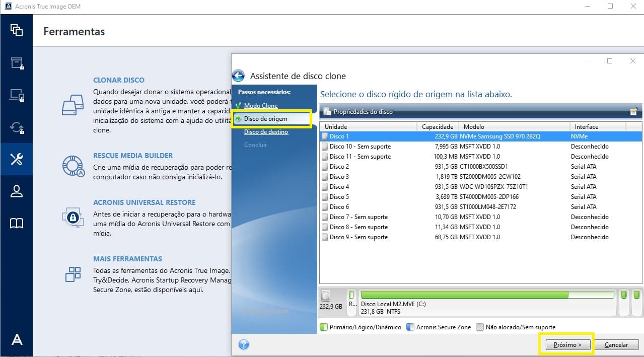Open the Archive section in sidebar
Image resolution: width=644 pixels, height=357 pixels.
pos(17,63)
